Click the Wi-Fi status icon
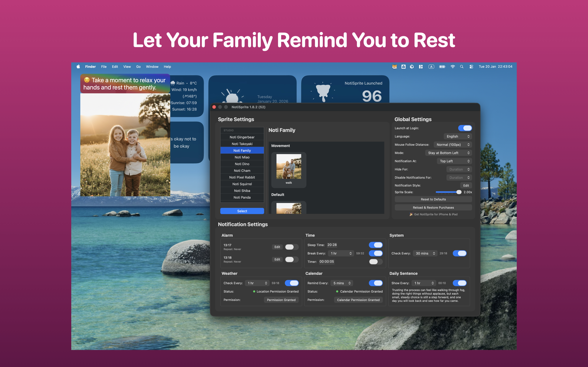 point(452,66)
